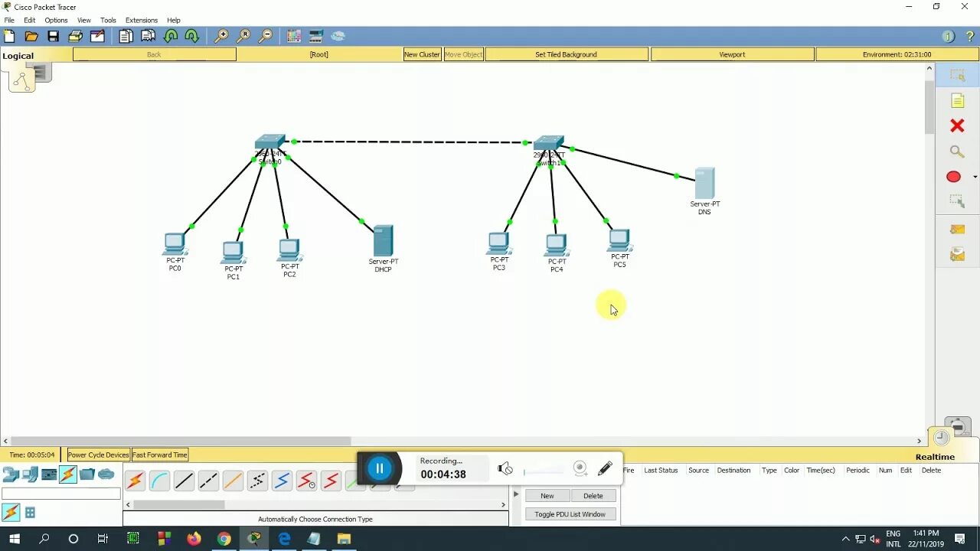The width and height of the screenshot is (980, 551).
Task: Select the red ellipse drawing tool
Action: (953, 177)
